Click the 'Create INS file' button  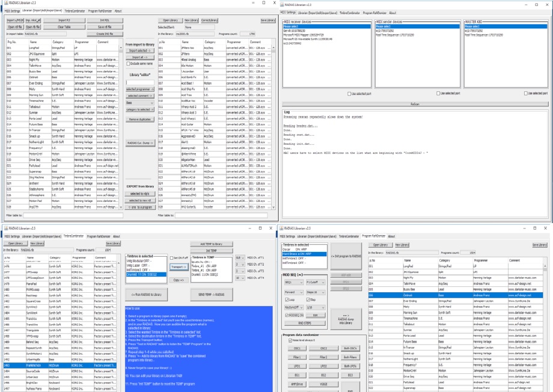click(105, 34)
